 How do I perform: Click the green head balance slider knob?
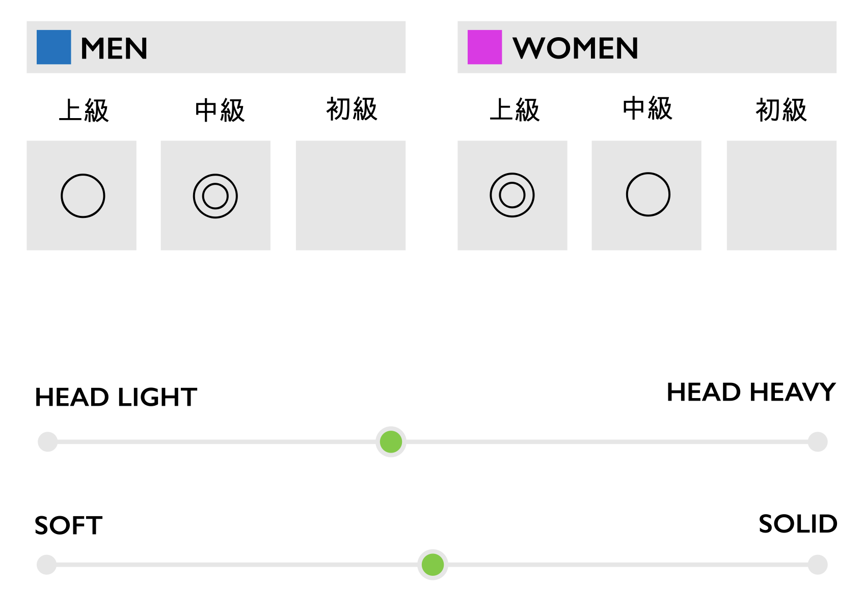391,442
